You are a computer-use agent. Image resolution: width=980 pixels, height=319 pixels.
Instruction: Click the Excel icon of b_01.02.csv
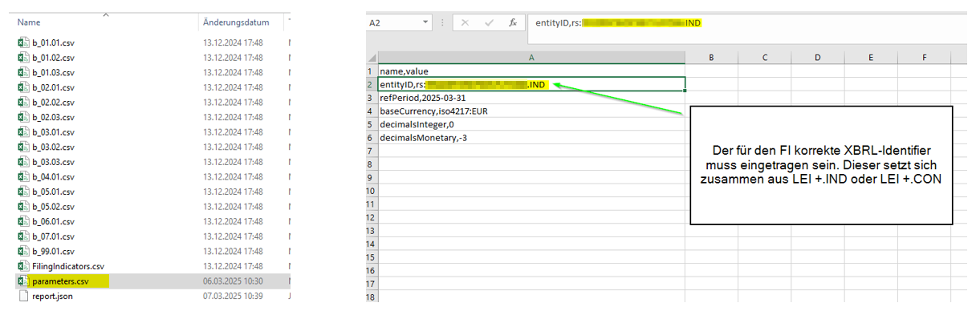(x=23, y=58)
